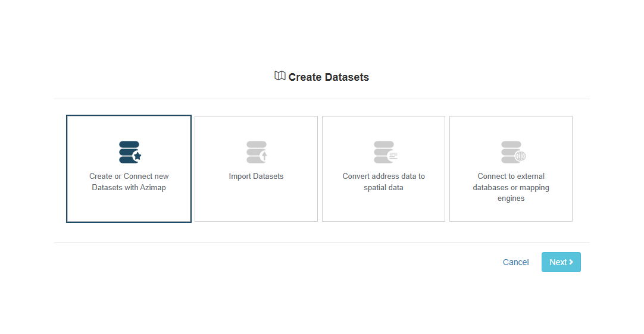This screenshot has height=334, width=644.
Task: Select the Create or Connect new Datasets tile
Action: tap(129, 169)
